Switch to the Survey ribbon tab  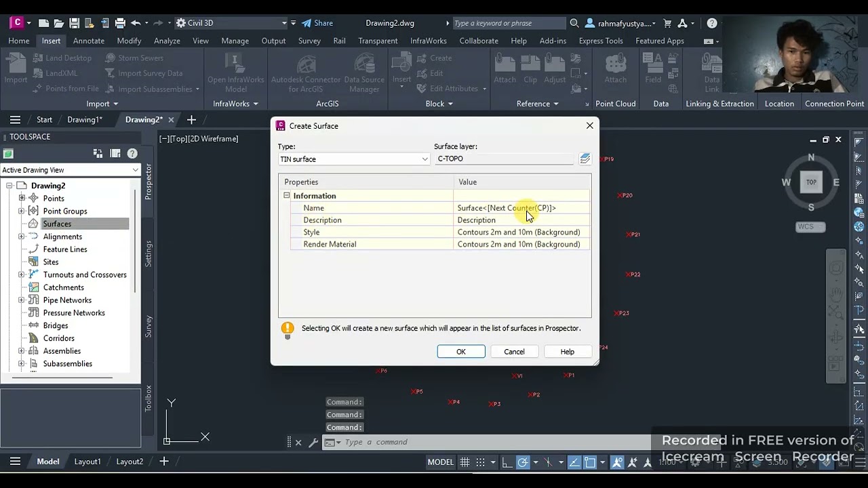click(x=309, y=41)
